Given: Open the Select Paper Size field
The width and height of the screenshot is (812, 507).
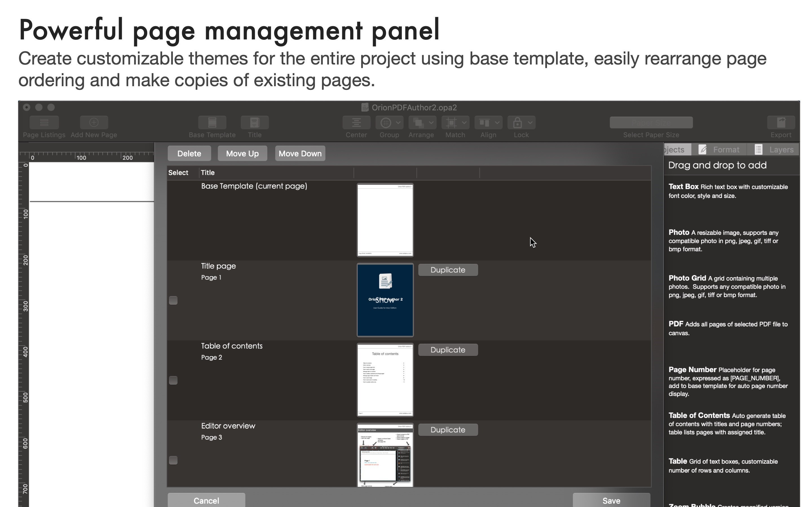Looking at the screenshot, I should point(651,123).
